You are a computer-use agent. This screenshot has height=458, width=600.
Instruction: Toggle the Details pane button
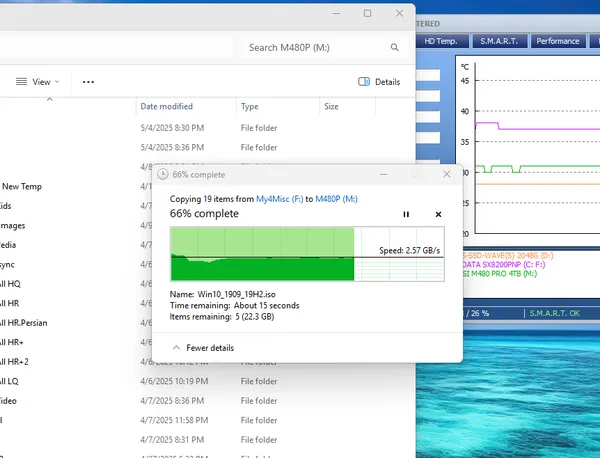[x=379, y=82]
